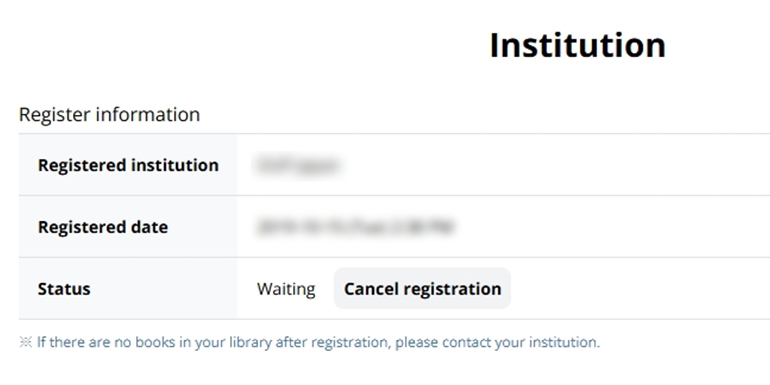Click the word 'Registered' in date label
The image size is (770, 385).
(76, 227)
